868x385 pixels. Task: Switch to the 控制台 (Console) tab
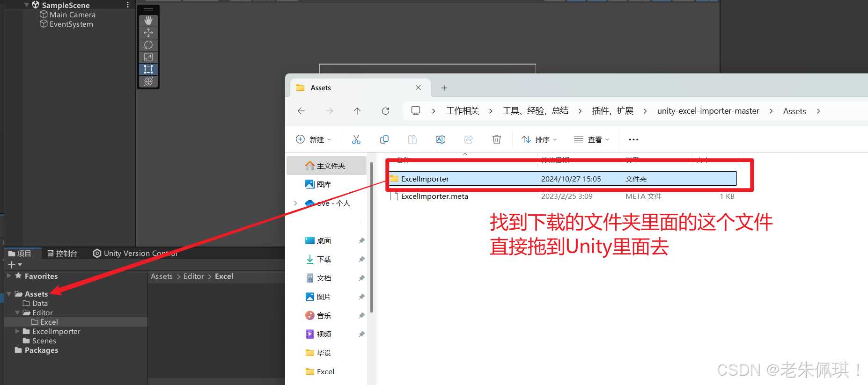coord(62,254)
